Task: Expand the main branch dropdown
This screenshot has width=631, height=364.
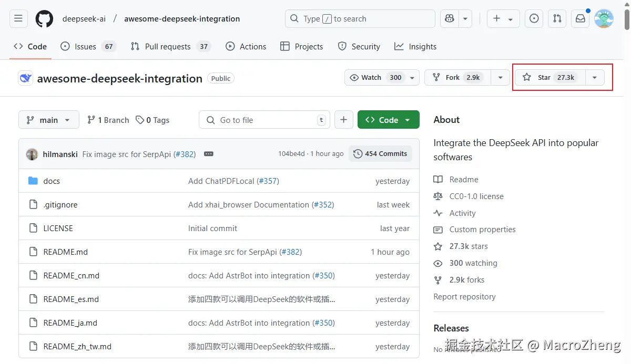Action: 49,120
